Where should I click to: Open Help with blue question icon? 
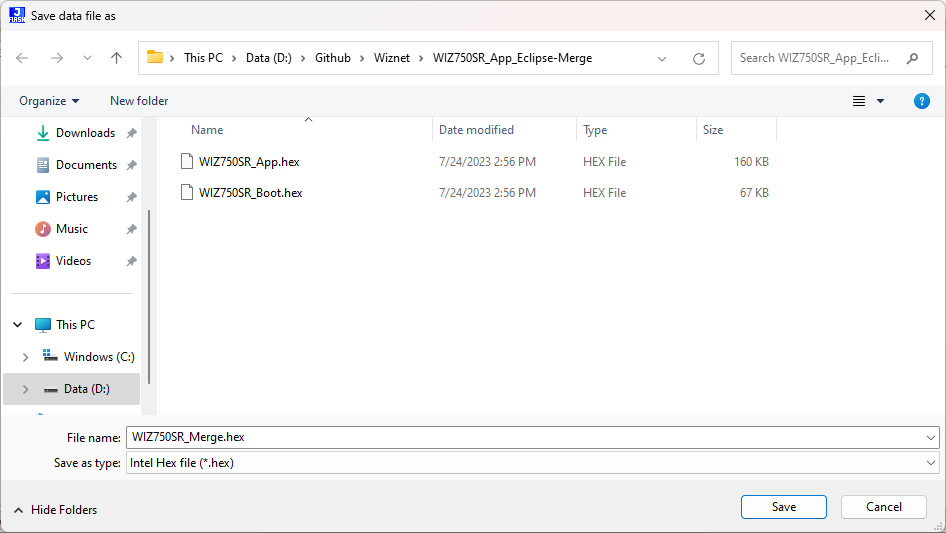pos(921,101)
